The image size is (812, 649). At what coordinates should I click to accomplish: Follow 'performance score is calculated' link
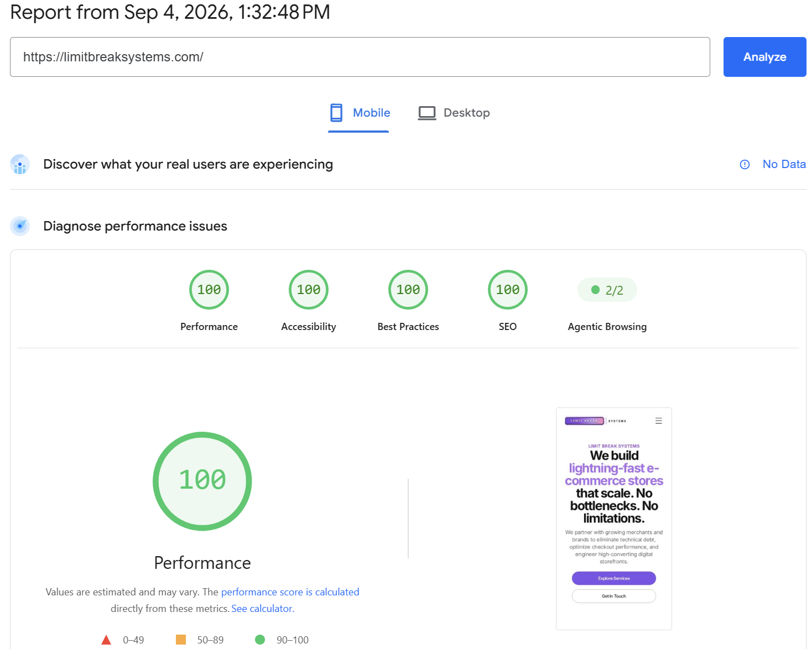click(x=290, y=592)
